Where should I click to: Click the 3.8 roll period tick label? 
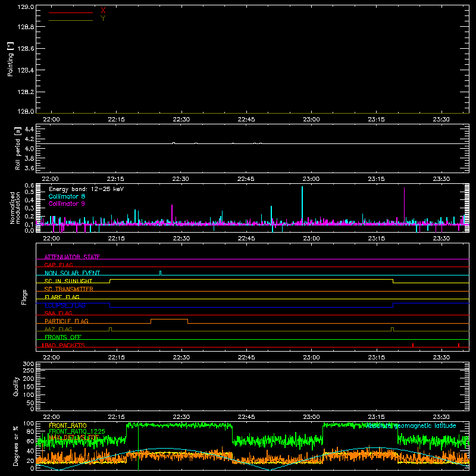click(29, 158)
